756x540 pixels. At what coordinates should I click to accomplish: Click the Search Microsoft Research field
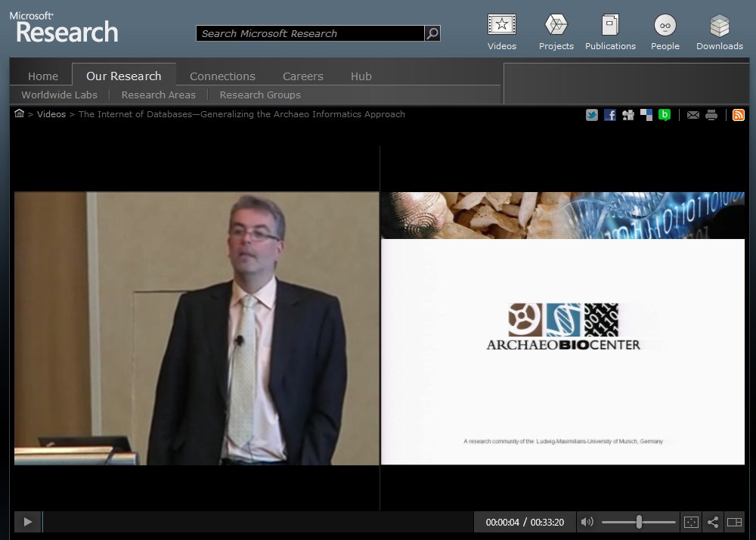[310, 33]
